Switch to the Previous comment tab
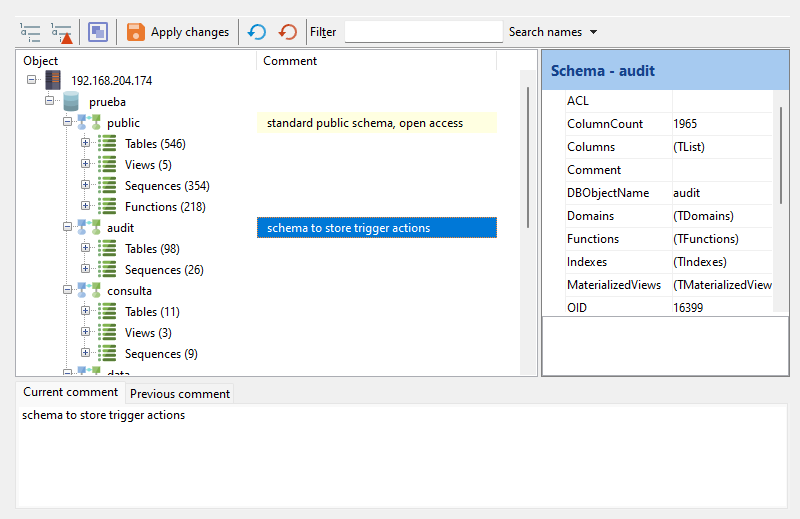Screen dimensions: 800x519 point(180,394)
